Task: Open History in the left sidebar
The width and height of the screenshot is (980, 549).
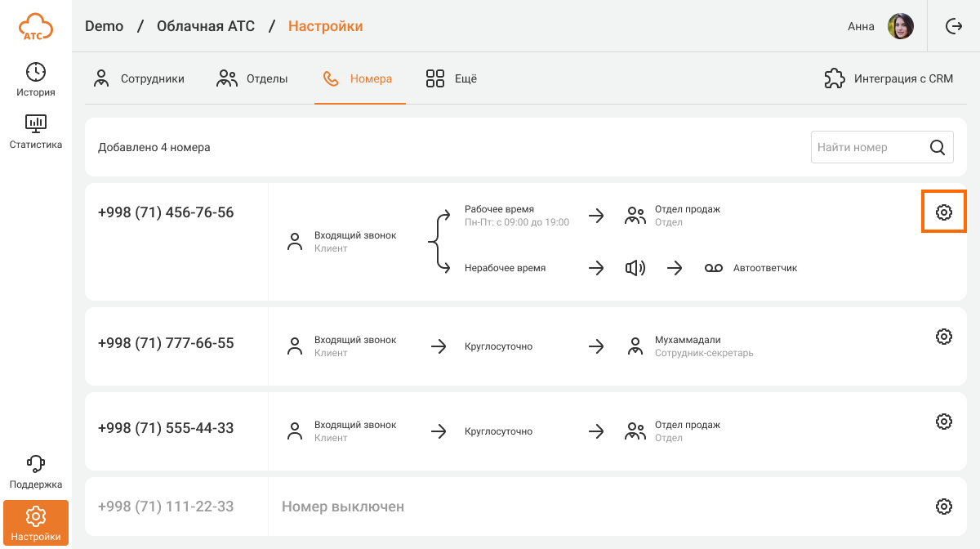Action: click(36, 79)
